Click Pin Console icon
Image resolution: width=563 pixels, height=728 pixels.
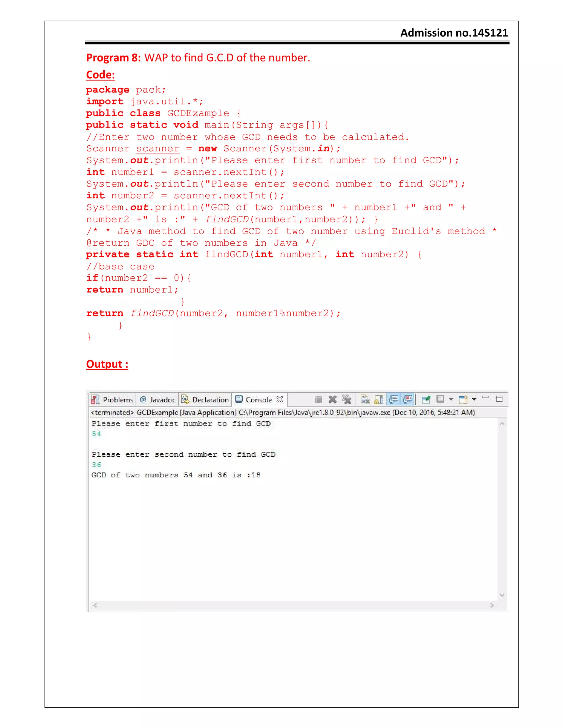tap(426, 399)
